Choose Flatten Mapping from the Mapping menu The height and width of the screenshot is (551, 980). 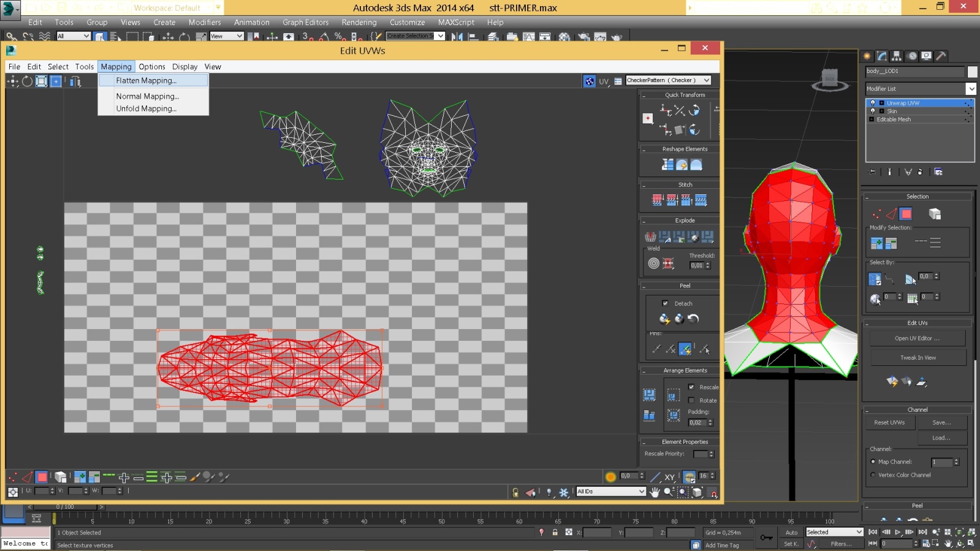click(x=153, y=80)
